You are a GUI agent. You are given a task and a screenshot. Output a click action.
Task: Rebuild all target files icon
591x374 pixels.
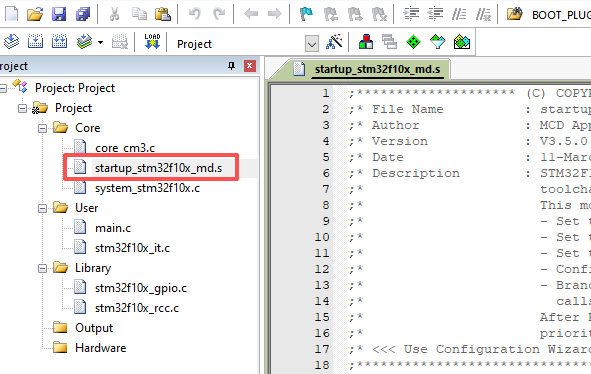[x=59, y=41]
